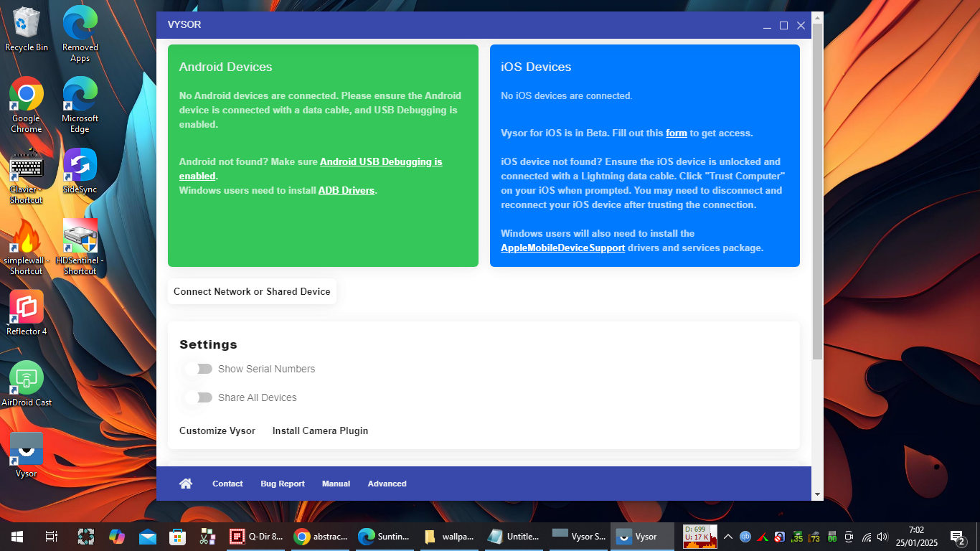Open the qBittorrent tray icon
This screenshot has width=980, height=551.
745,537
